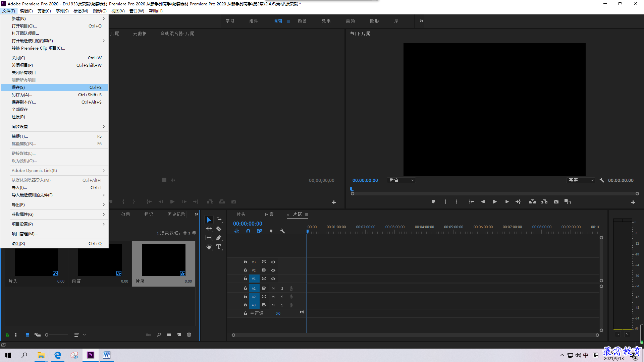The height and width of the screenshot is (362, 644).
Task: Toggle V2 track output eye
Action: tap(273, 270)
